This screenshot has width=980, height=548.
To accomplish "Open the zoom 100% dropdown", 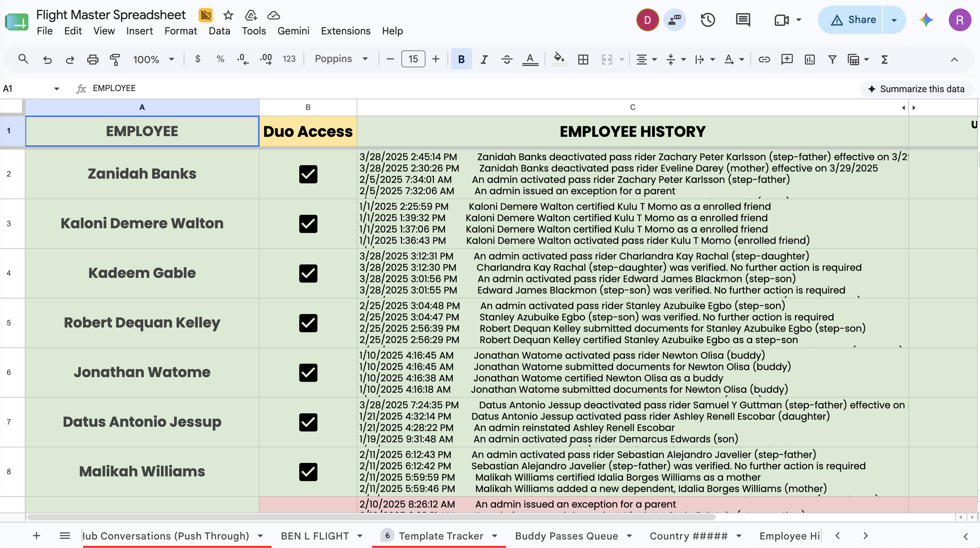I will pos(154,59).
